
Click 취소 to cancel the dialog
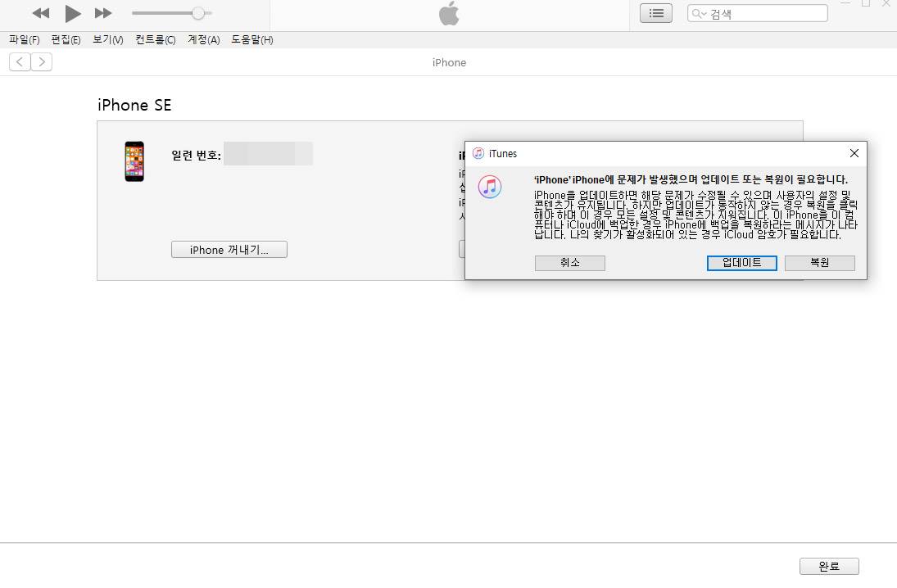[570, 263]
